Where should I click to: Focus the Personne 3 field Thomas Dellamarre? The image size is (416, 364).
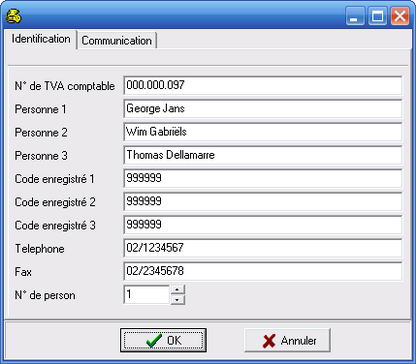tap(263, 155)
